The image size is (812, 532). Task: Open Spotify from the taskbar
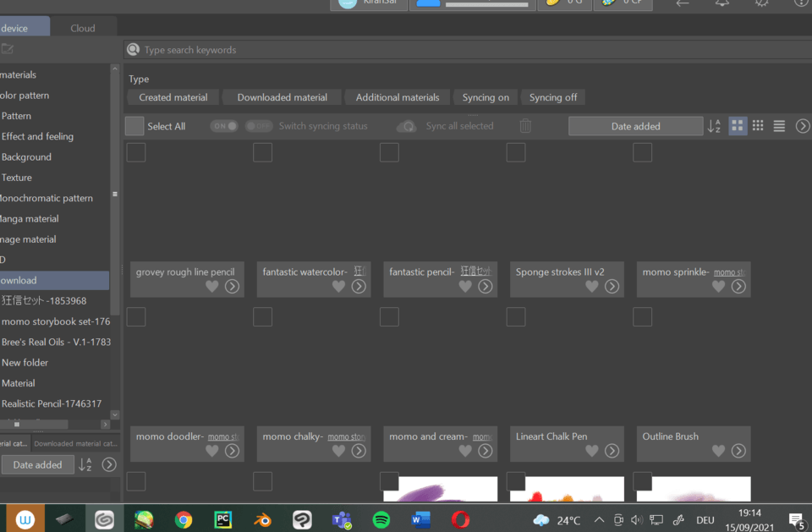point(381,519)
